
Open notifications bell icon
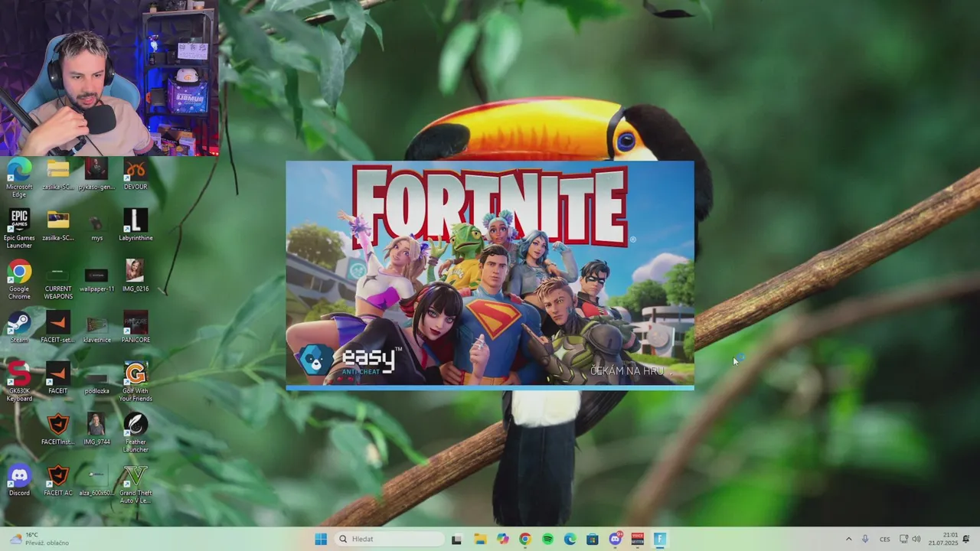[966, 539]
